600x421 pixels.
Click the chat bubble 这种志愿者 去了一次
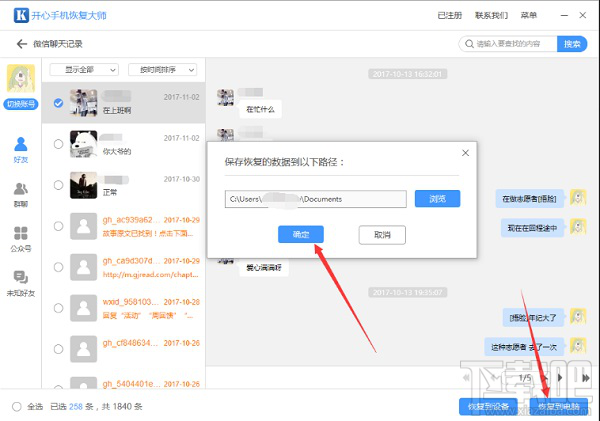524,347
